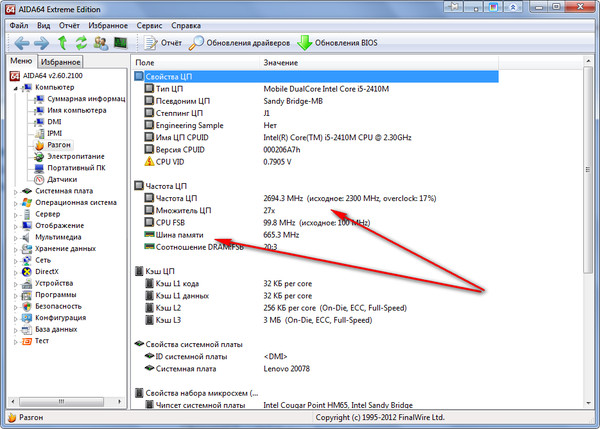
Task: Select the CPU FSB row
Action: point(316,223)
